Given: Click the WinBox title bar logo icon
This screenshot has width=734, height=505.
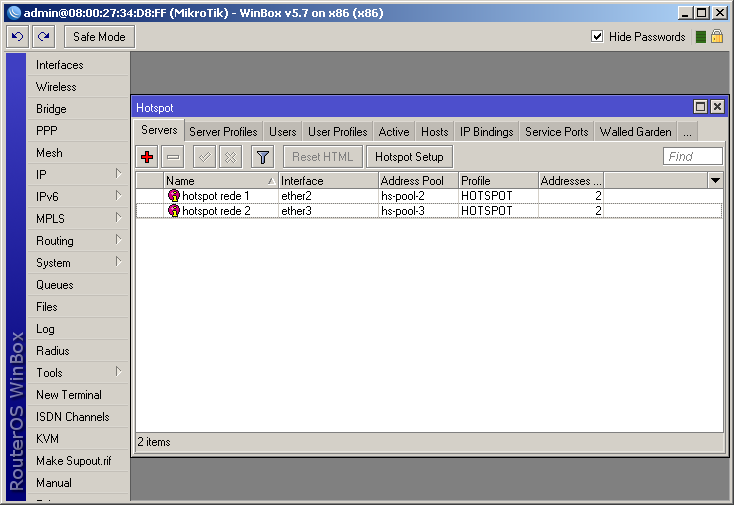Looking at the screenshot, I should (14, 13).
